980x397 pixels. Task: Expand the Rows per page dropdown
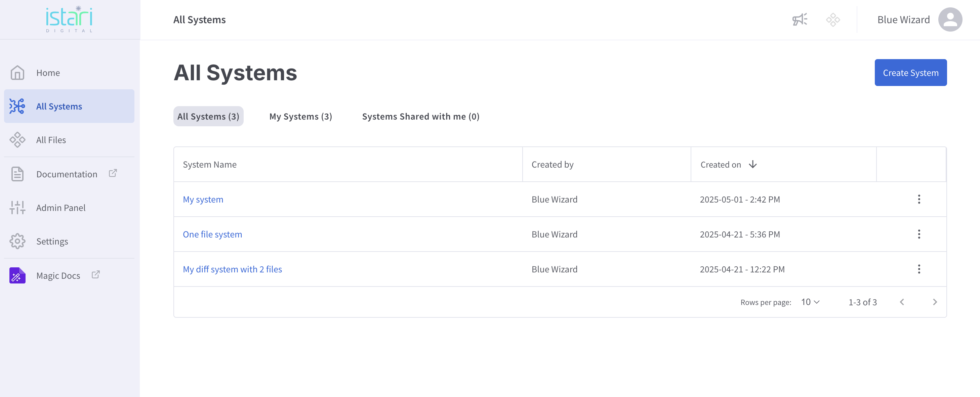coord(810,302)
